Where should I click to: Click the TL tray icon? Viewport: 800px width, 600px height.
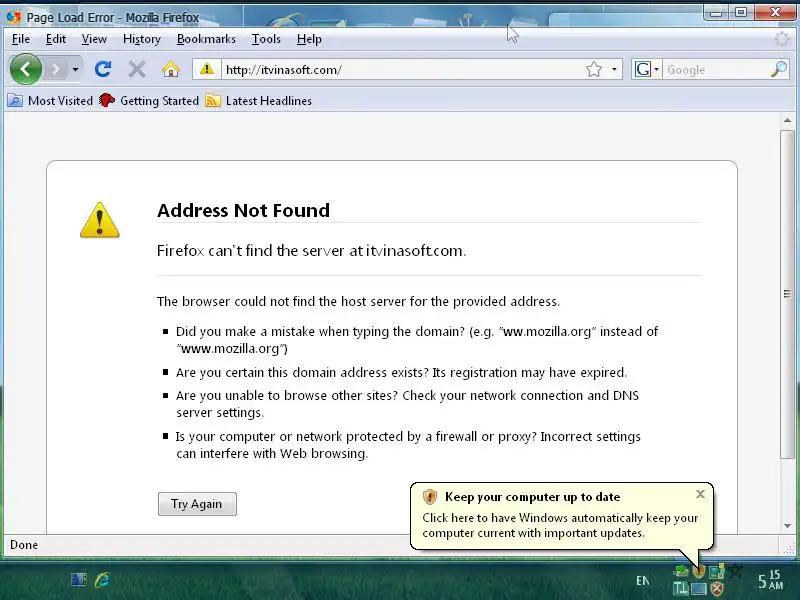(x=681, y=589)
